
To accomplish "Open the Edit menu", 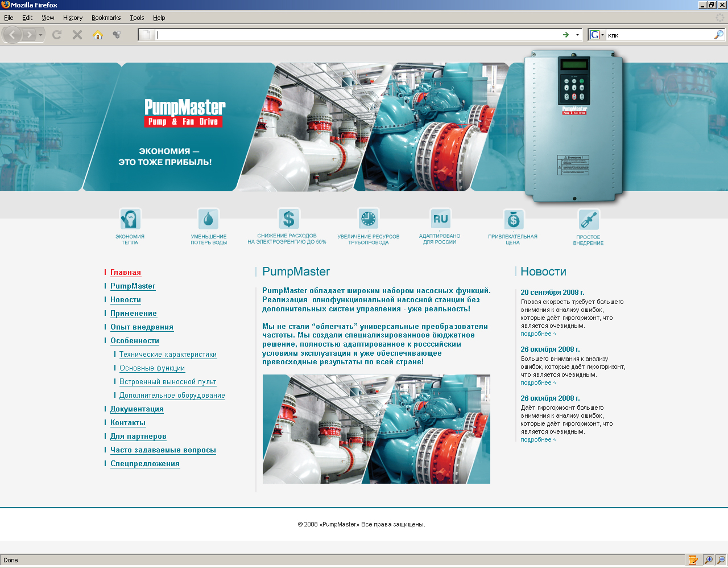I will pos(27,18).
